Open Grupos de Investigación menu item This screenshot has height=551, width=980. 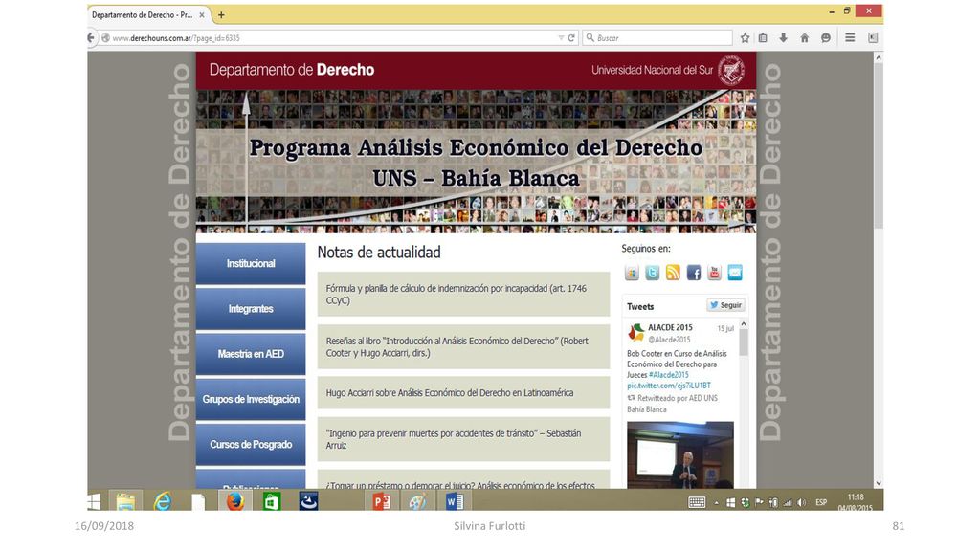tap(251, 399)
